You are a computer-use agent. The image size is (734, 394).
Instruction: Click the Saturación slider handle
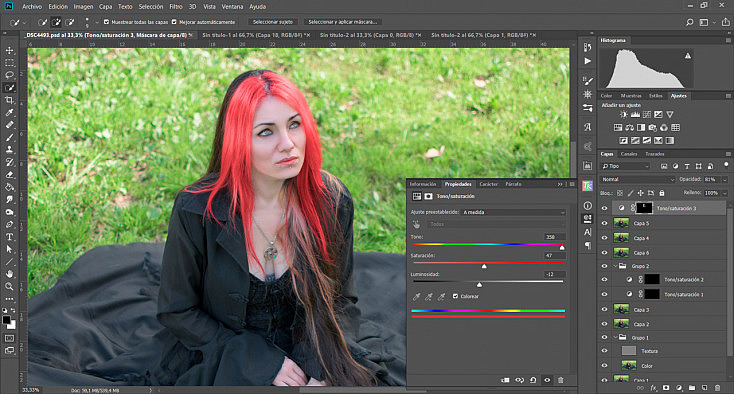coord(484,266)
